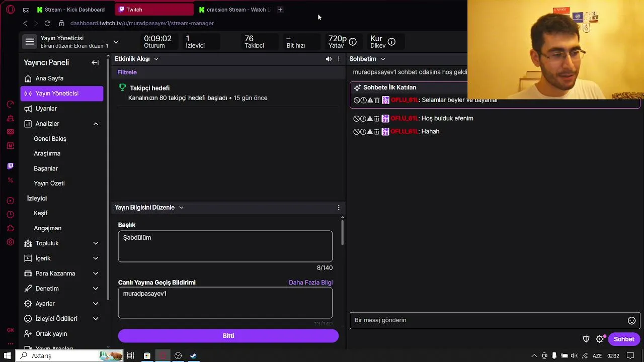
Task: Send message with the Sohbet button
Action: 624,339
